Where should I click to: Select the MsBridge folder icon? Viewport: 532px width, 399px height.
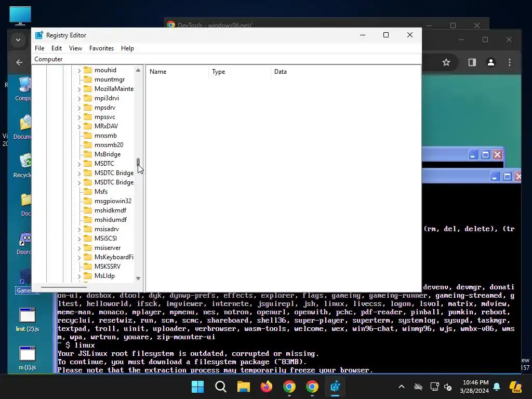tap(88, 154)
